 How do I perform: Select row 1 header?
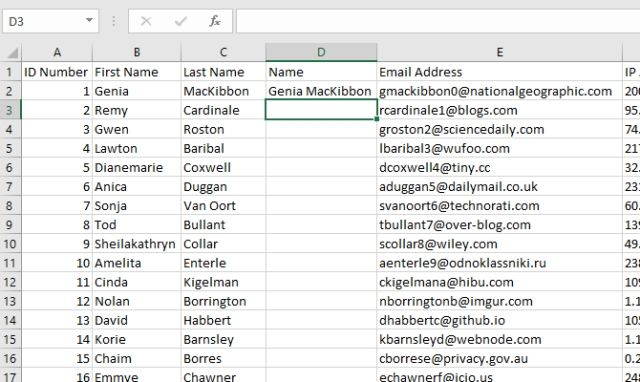(10, 72)
